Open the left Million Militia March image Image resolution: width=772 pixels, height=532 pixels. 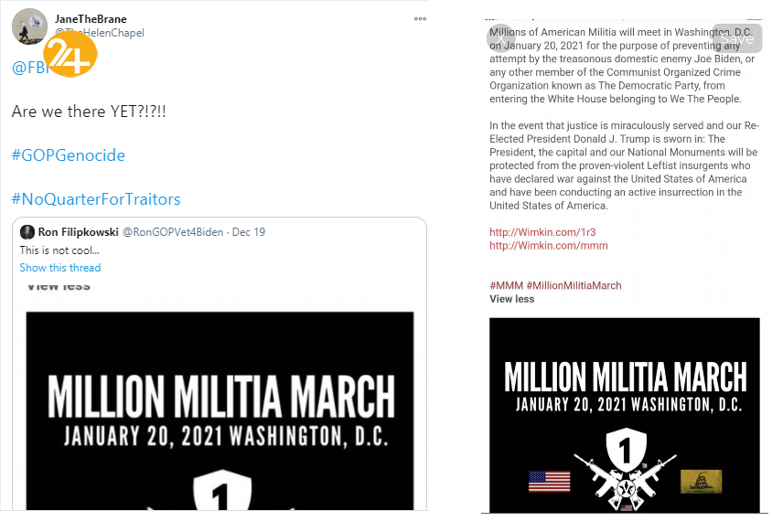click(x=220, y=411)
